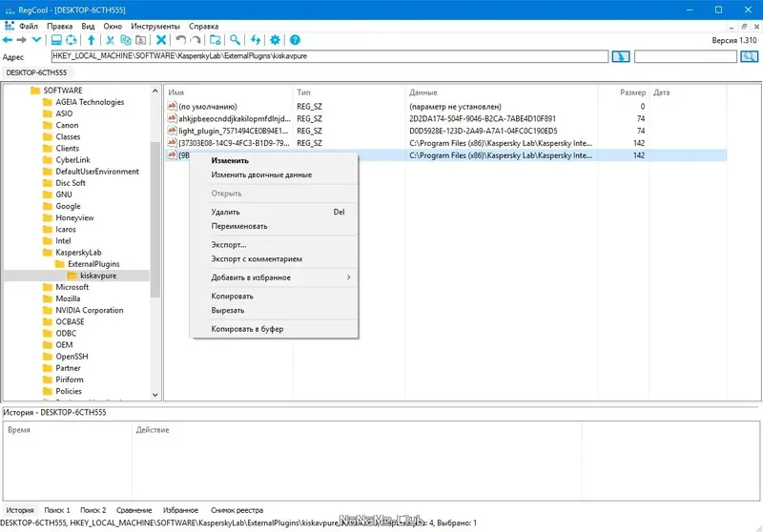Select the DESKTOP-6CTH555 connection tab
Screen dimensions: 763x532
[x=36, y=72]
